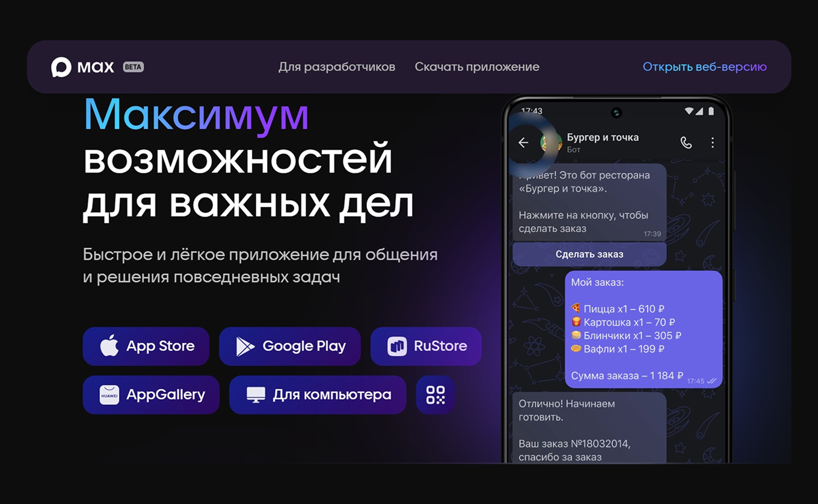Open the QR code download option

click(x=435, y=395)
